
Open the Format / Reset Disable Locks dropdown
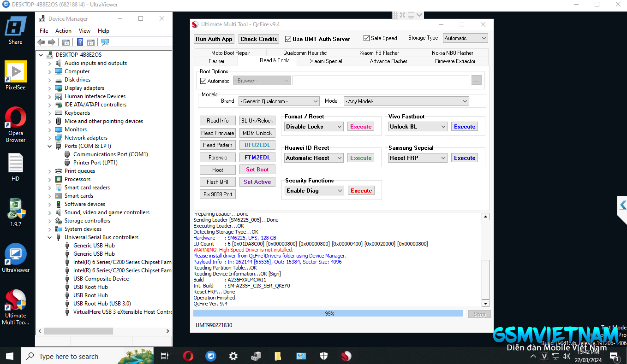(x=314, y=127)
